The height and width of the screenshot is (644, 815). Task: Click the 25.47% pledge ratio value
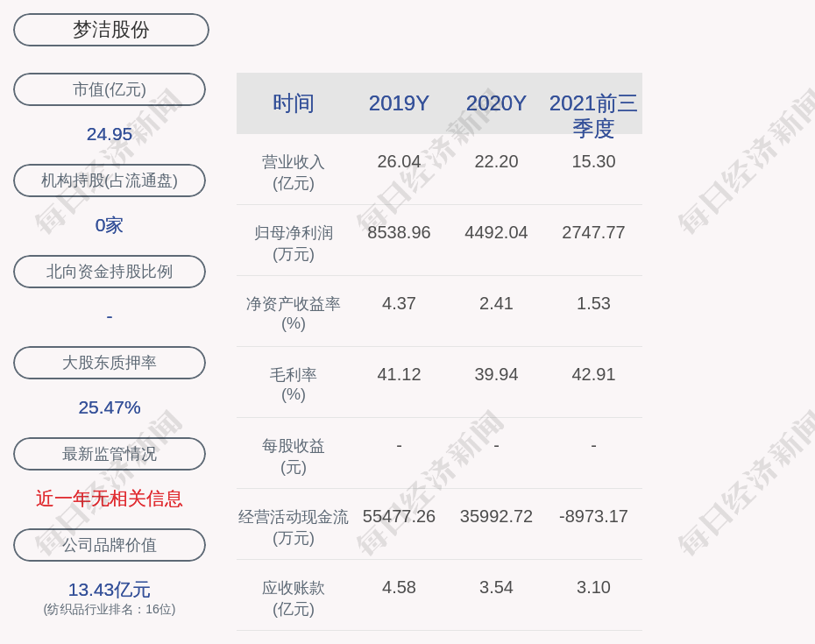click(110, 407)
